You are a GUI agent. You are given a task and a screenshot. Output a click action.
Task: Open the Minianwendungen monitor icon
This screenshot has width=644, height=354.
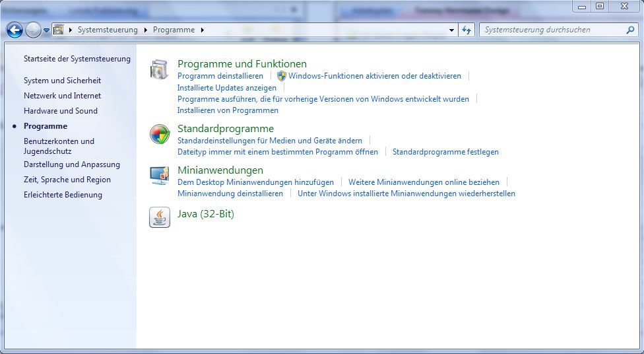[x=159, y=176]
